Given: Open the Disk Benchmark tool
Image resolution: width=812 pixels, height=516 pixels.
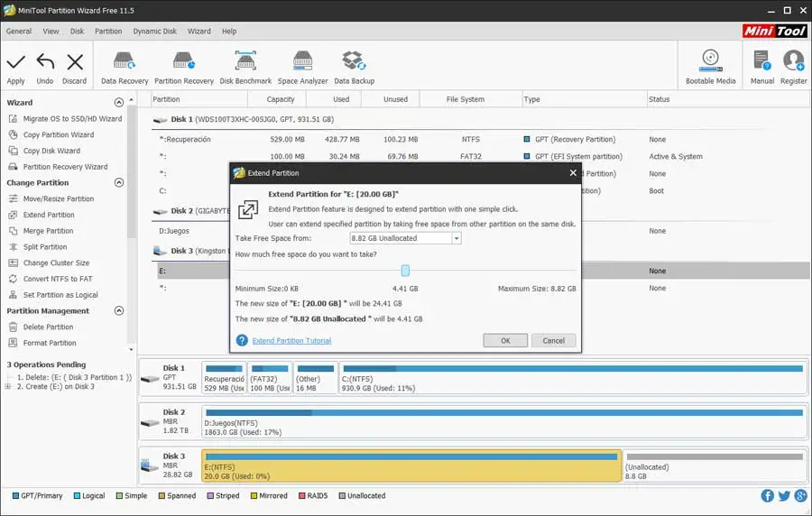Looking at the screenshot, I should tap(245, 69).
